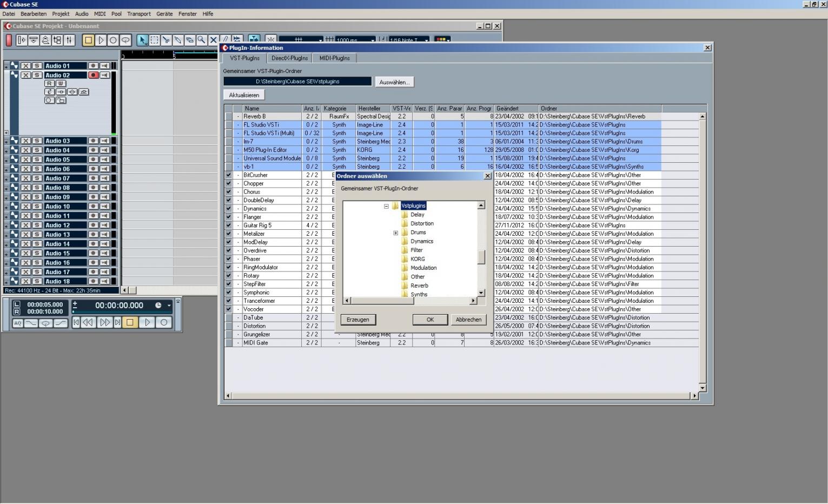Uncheck the Phaser plugin checkbox
Image resolution: width=828 pixels, height=504 pixels.
click(228, 259)
